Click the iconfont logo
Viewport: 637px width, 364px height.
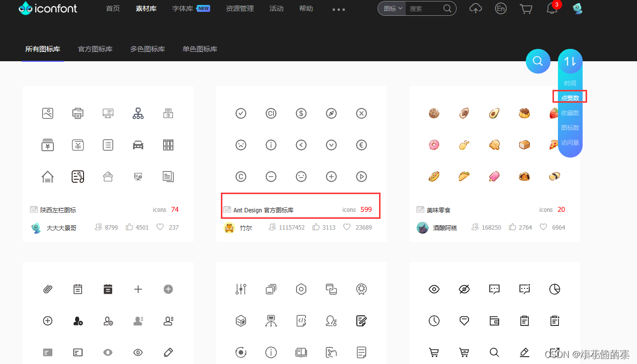click(x=47, y=8)
